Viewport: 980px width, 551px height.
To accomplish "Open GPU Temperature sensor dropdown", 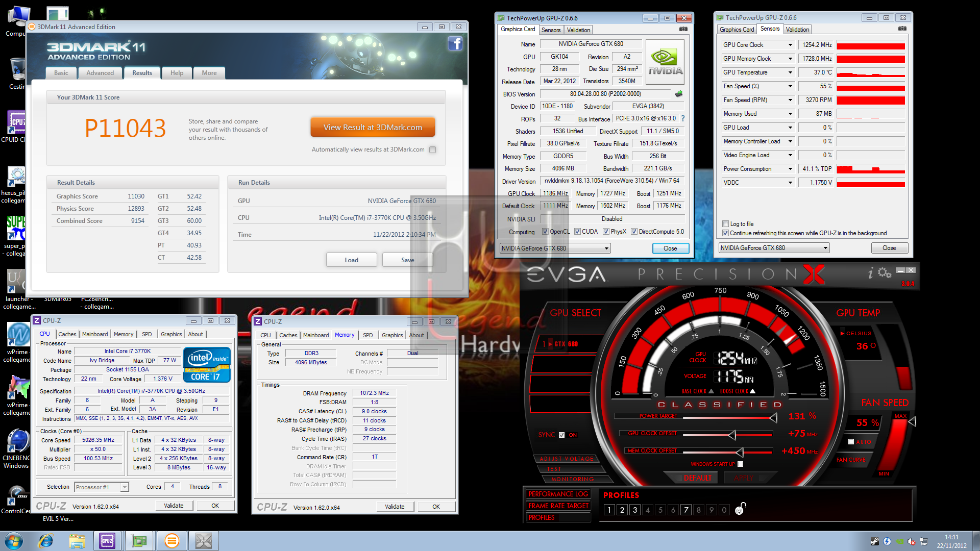I will point(790,72).
